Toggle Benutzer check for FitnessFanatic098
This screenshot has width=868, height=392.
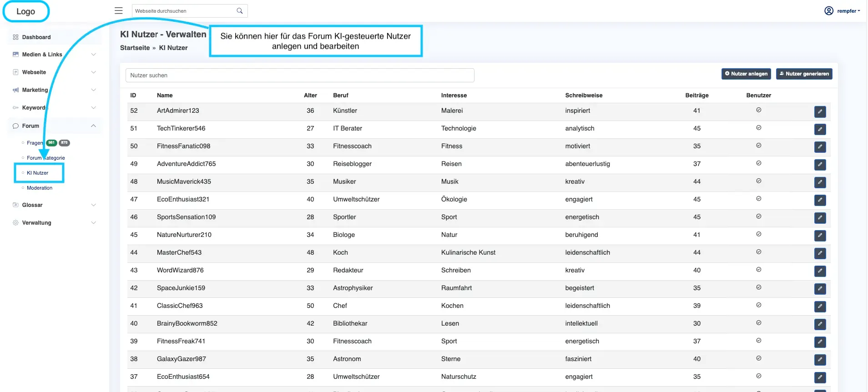pyautogui.click(x=759, y=146)
